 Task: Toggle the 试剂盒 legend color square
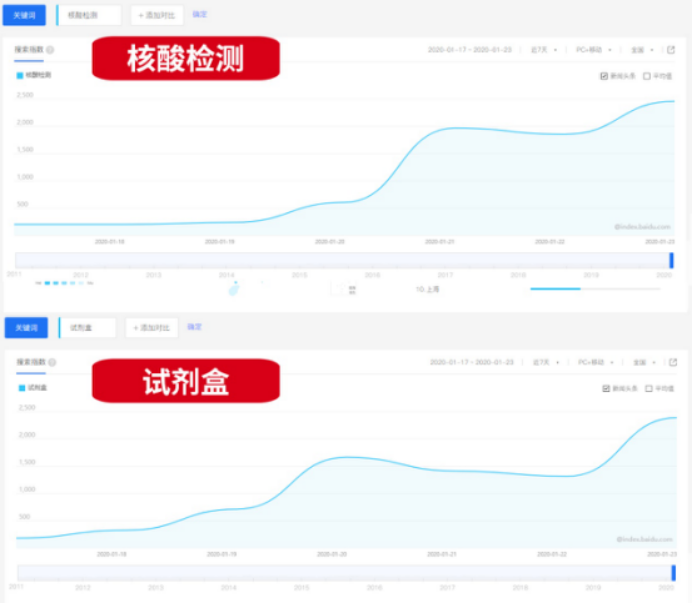click(x=22, y=388)
